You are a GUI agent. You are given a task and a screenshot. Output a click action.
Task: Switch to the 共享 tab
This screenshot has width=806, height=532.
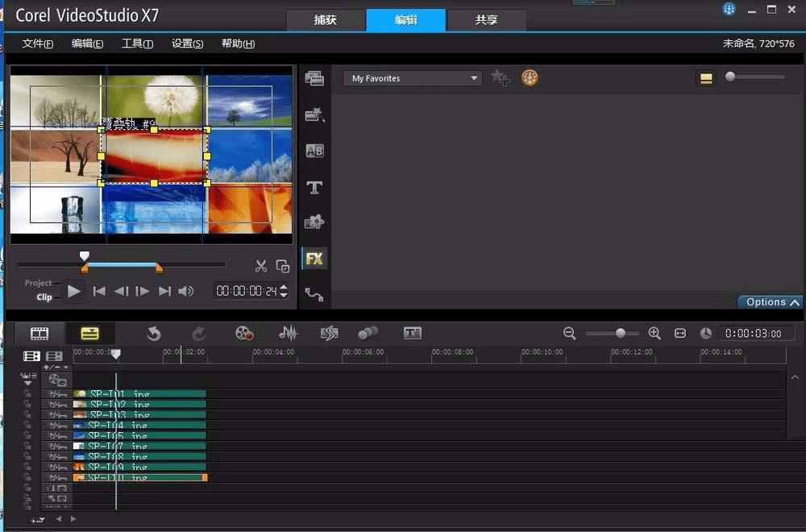[x=486, y=20]
